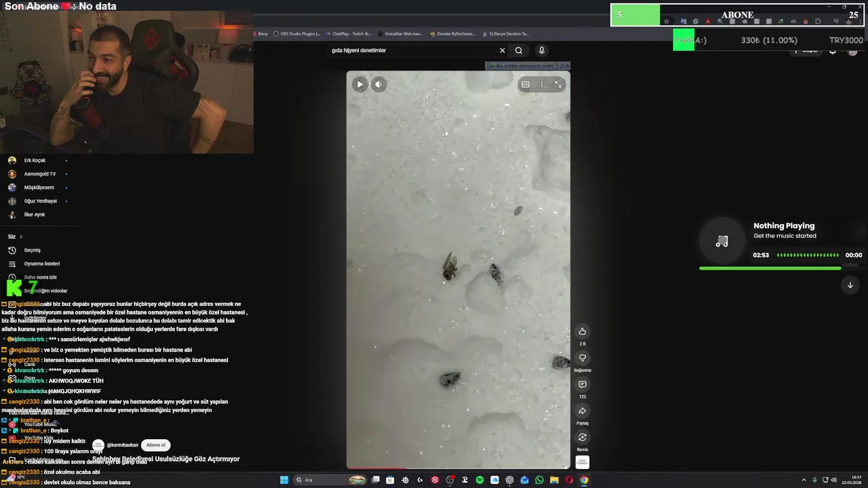868x488 pixels.
Task: Toggle captions on the Shorts player
Action: pyautogui.click(x=526, y=84)
